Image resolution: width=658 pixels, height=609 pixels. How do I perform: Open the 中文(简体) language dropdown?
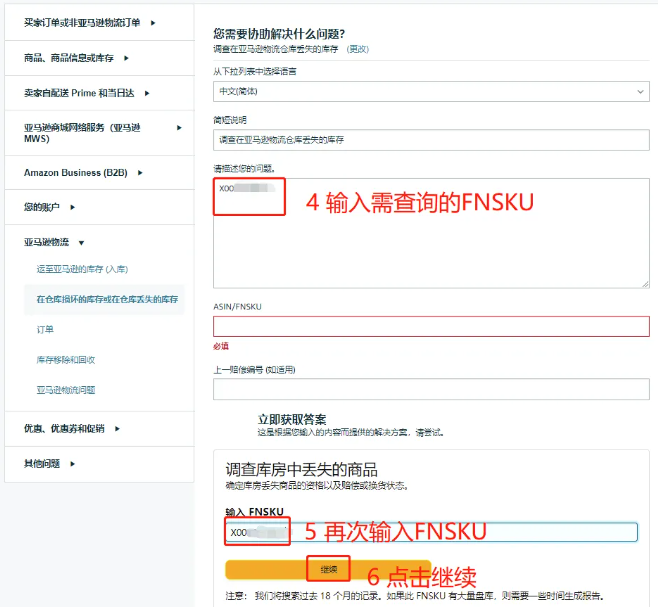tap(430, 91)
